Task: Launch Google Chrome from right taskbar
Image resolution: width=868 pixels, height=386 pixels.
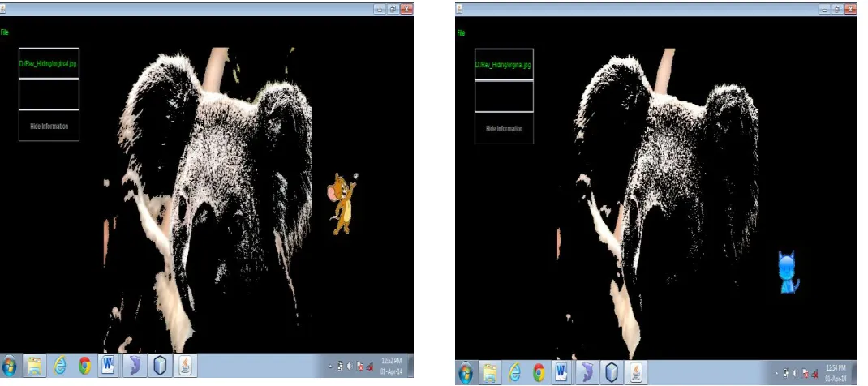Action: pyautogui.click(x=539, y=373)
